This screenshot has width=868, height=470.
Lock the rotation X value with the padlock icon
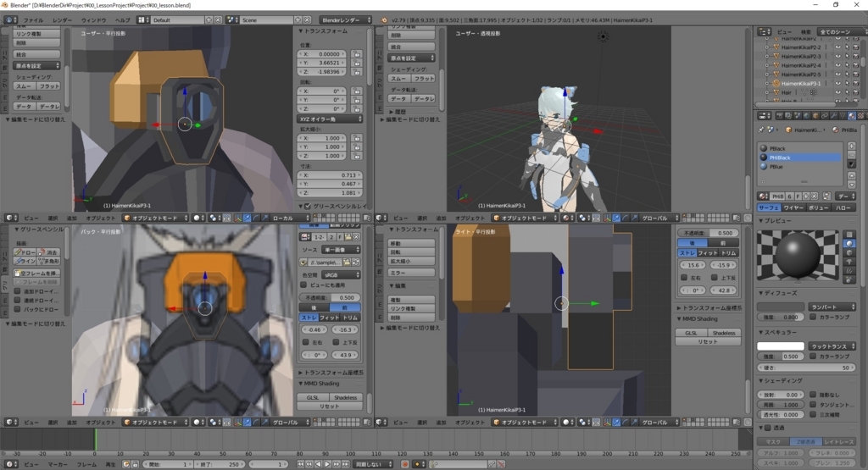(357, 91)
